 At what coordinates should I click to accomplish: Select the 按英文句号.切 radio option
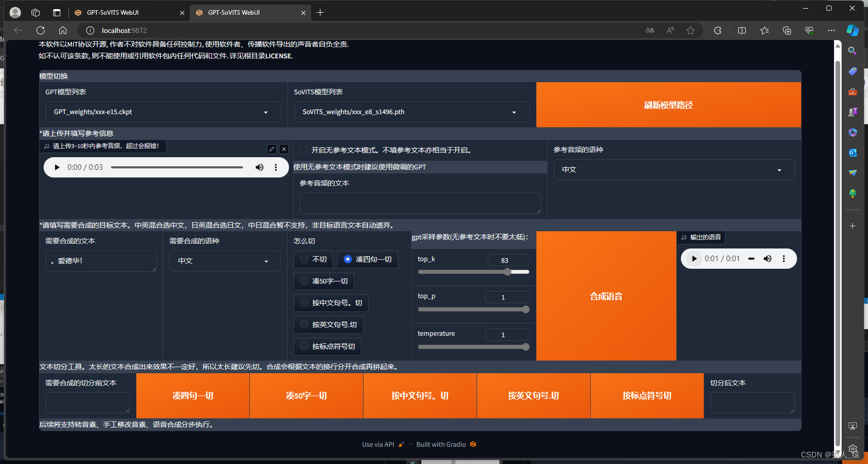[x=329, y=325]
